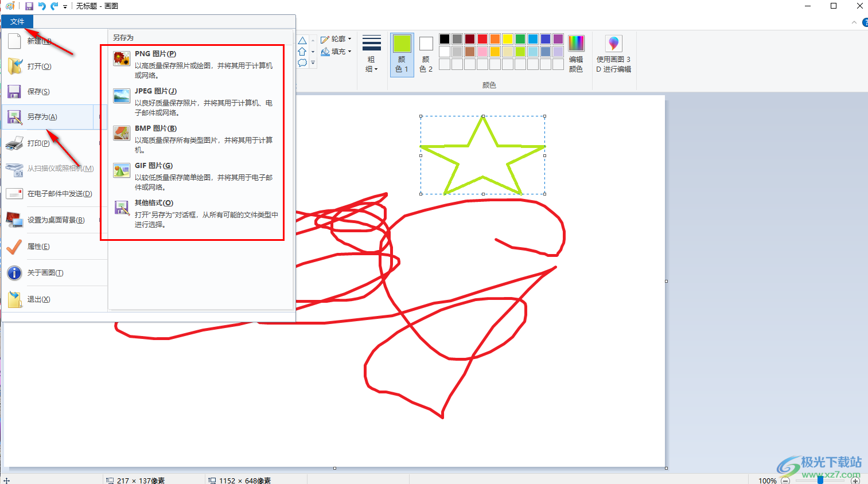Pick the red color swatch in palette
Viewport: 868px width, 484px height.
[x=482, y=39]
